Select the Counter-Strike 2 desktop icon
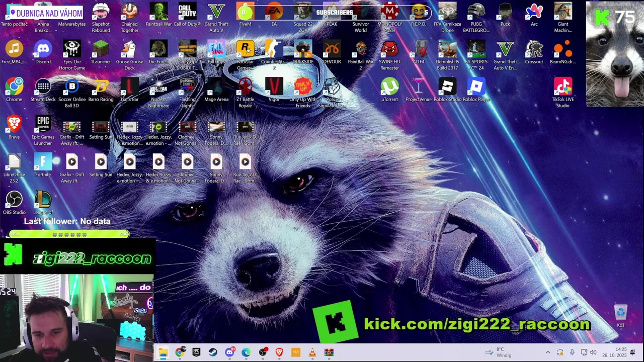 [274, 55]
